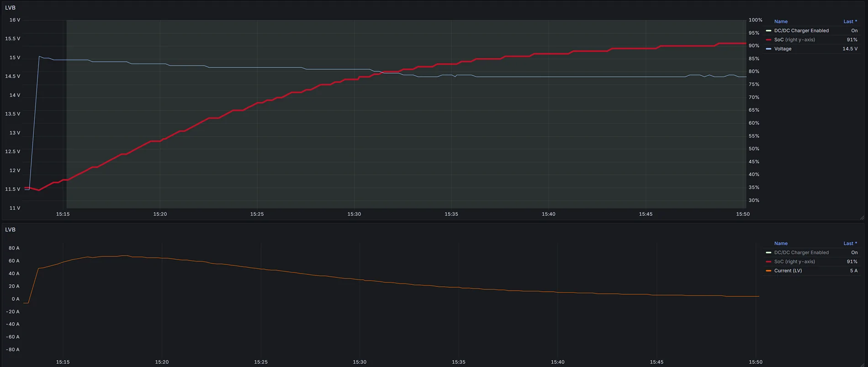Sort voltage panel legend by Name header
The width and height of the screenshot is (868, 367).
point(780,21)
